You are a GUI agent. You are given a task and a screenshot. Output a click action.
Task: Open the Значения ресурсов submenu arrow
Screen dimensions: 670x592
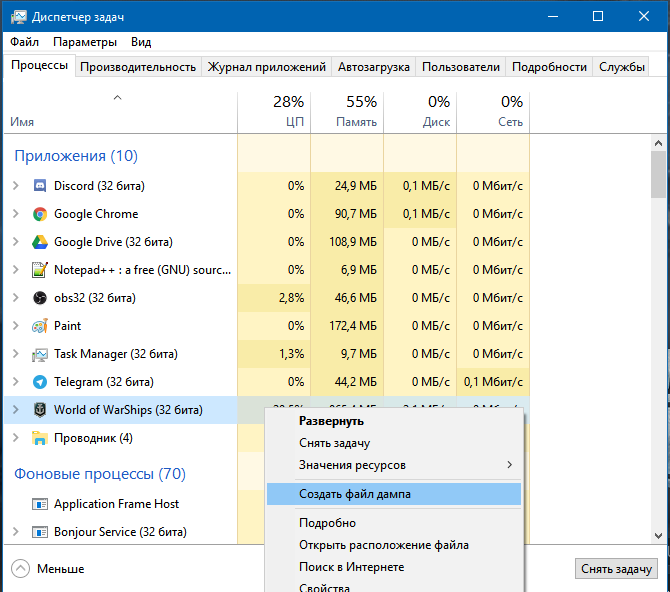click(509, 465)
